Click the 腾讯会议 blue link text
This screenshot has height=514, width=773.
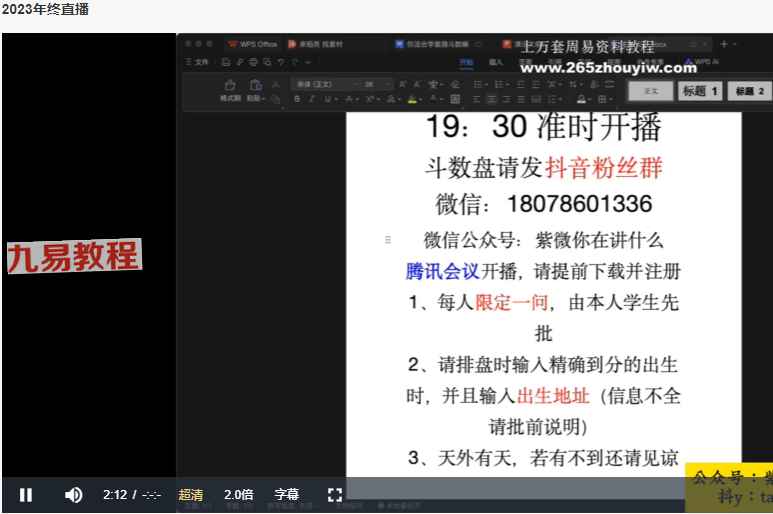(442, 271)
